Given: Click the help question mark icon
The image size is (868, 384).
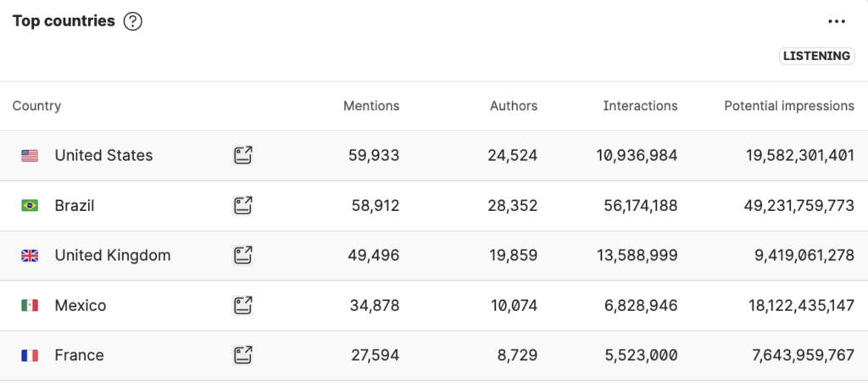Looking at the screenshot, I should [x=133, y=21].
